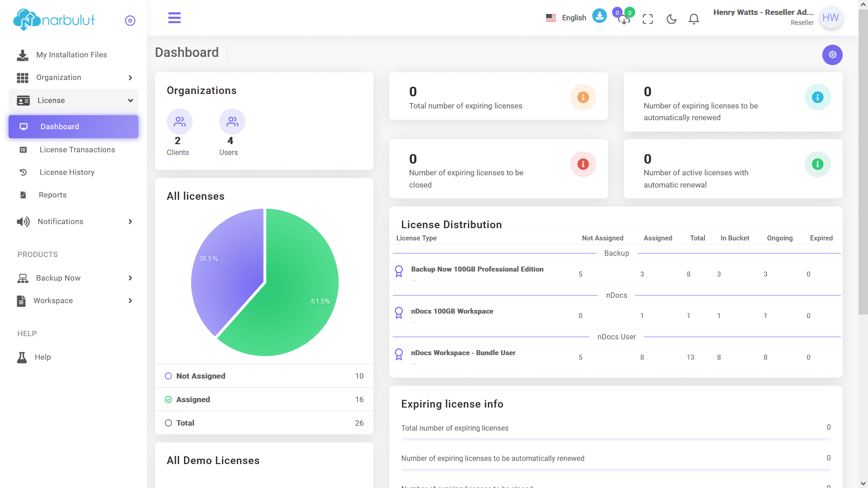The image size is (868, 488).
Task: Collapse the License menu chevron
Action: point(130,100)
